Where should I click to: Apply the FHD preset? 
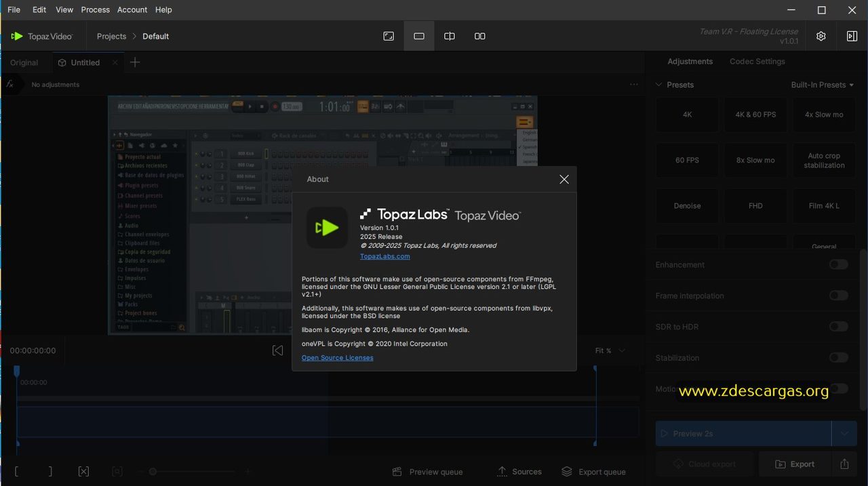[x=755, y=205]
